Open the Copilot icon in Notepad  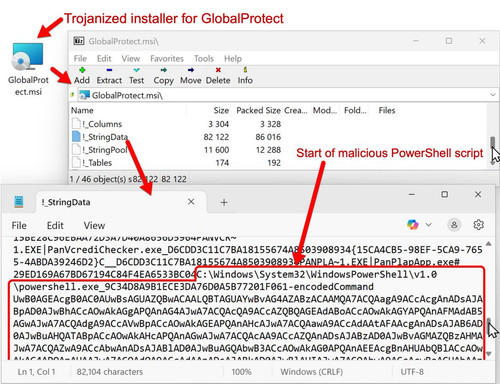[x=413, y=225]
